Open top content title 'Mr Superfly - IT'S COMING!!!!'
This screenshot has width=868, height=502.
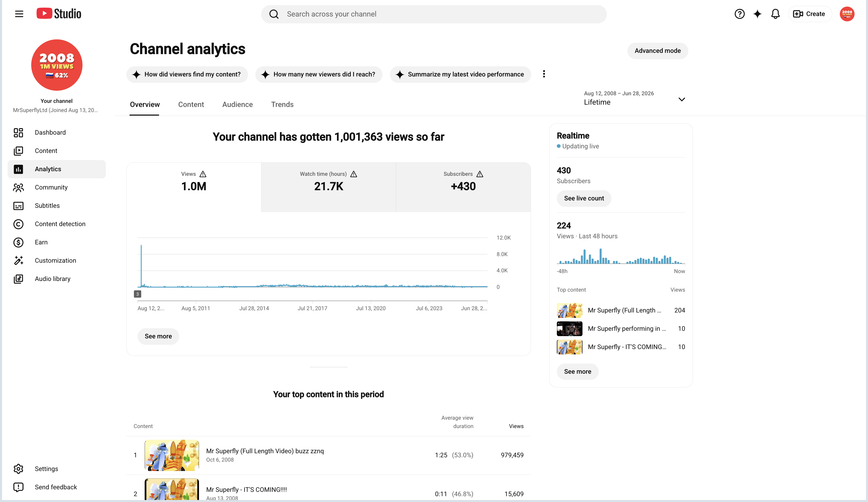(247, 490)
